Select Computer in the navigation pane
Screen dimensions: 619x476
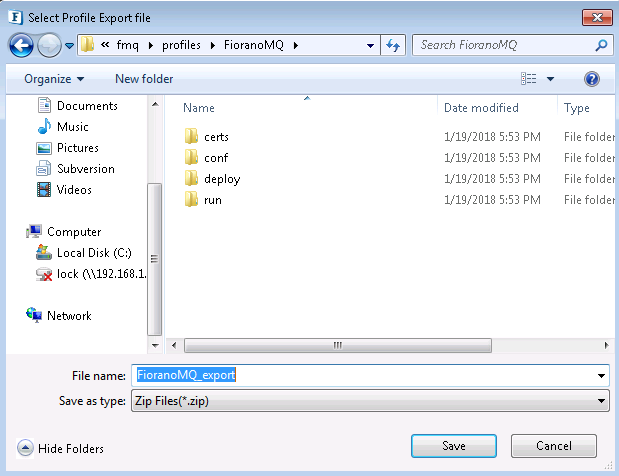pos(64,232)
